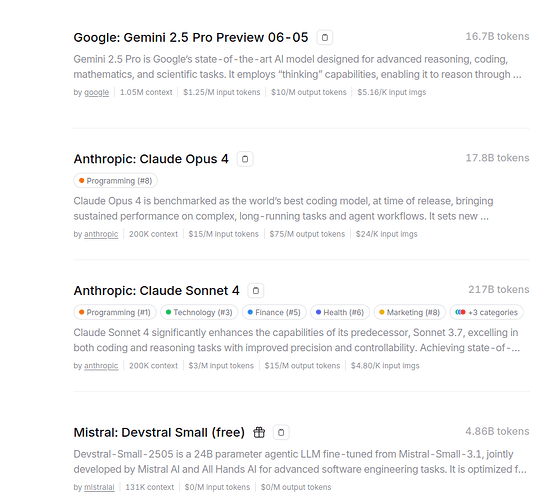
Task: Copy the Claude Opus 4 model ID
Action: [245, 159]
